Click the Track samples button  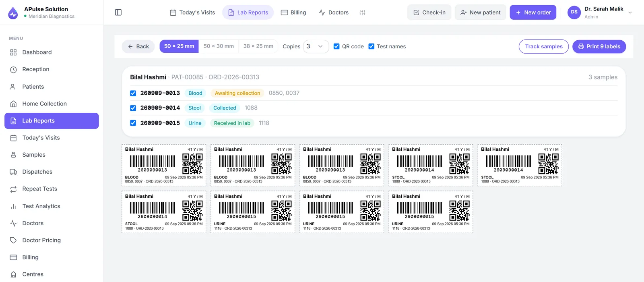coord(544,46)
